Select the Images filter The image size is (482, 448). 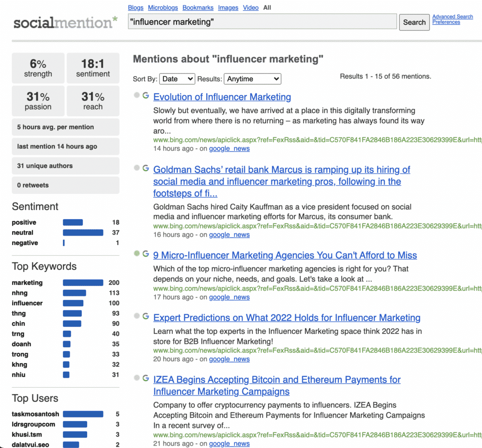click(228, 8)
